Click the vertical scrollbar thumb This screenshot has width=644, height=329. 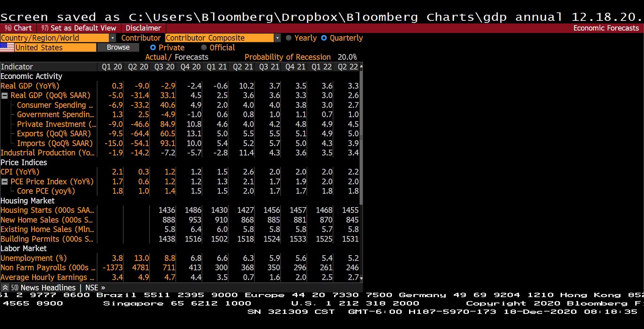pyautogui.click(x=361, y=137)
